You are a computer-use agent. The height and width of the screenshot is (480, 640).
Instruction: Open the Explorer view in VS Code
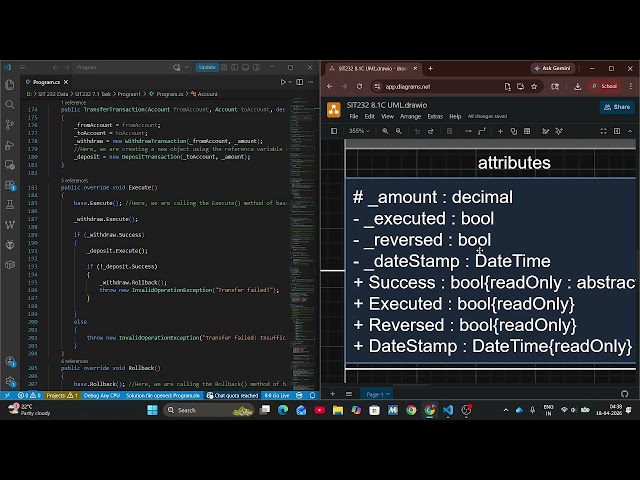[10, 84]
